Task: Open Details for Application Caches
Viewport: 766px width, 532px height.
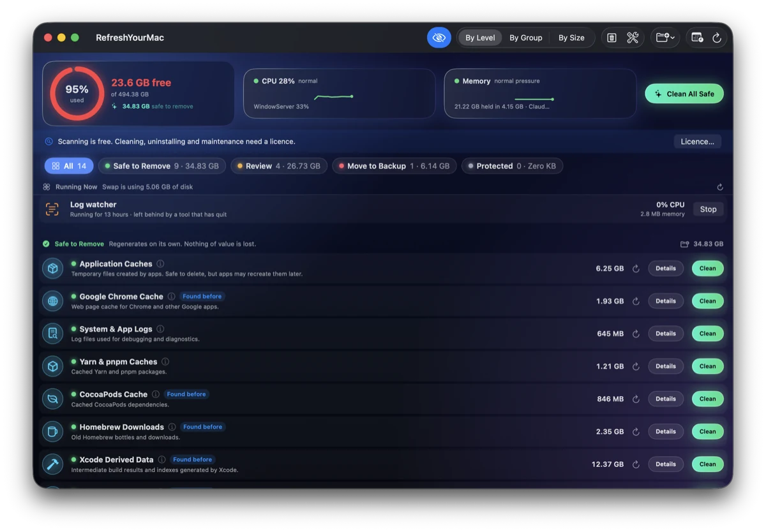Action: point(666,269)
